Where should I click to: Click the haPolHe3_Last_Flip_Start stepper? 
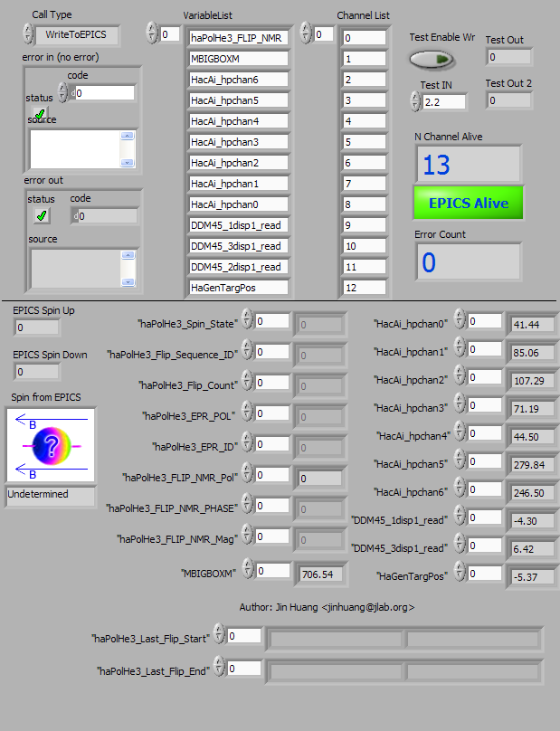point(219,635)
